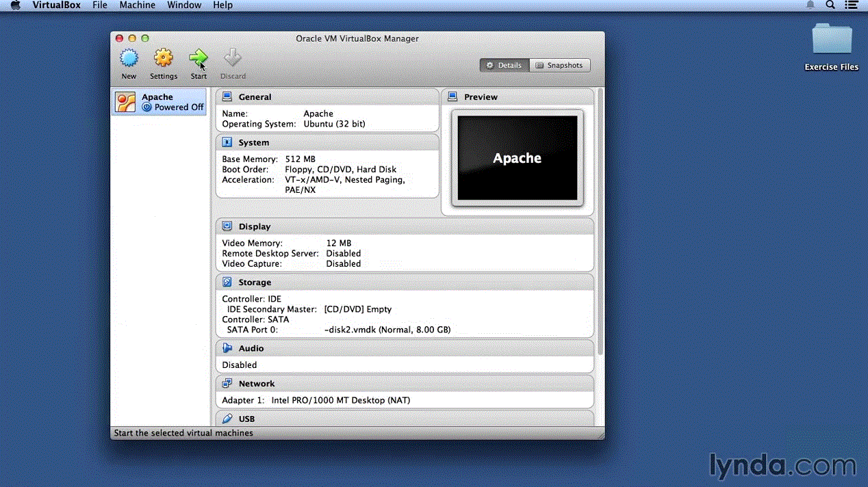Click the Display section monitor icon
The image size is (868, 487).
(x=227, y=226)
